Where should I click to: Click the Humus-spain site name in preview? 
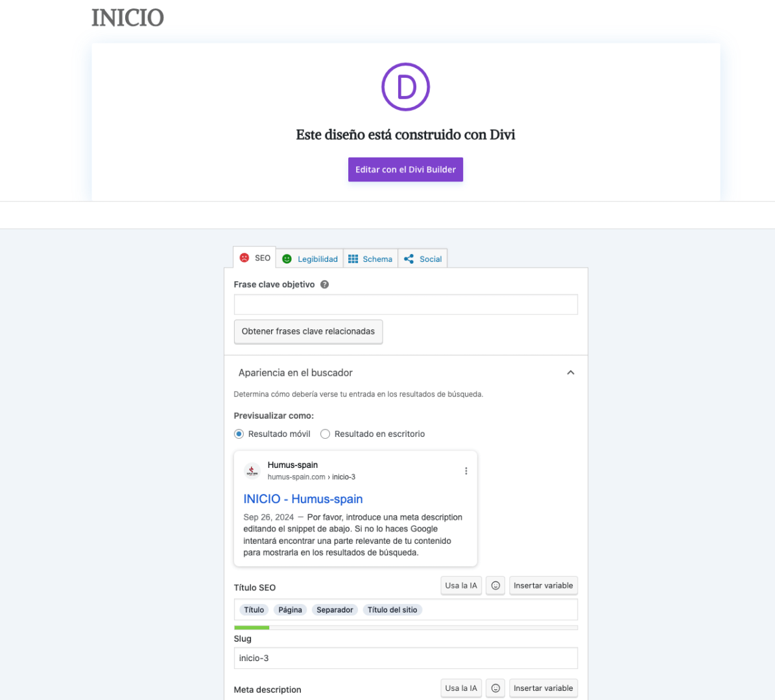(x=292, y=465)
